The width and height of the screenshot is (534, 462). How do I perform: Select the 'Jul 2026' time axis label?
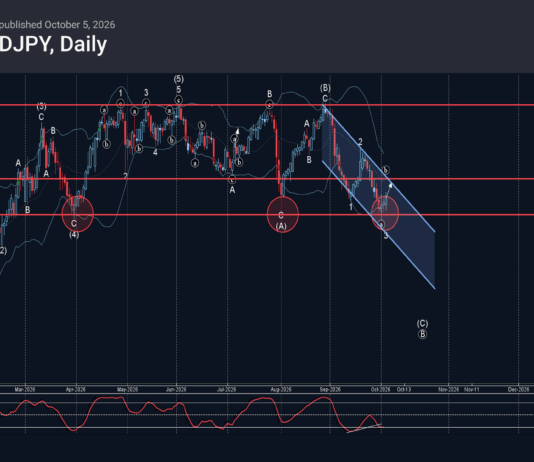[227, 389]
